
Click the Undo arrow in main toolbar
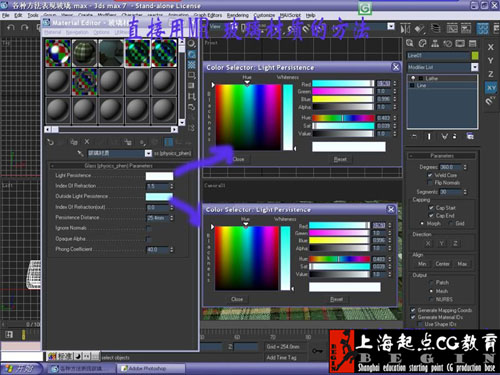click(x=11, y=27)
